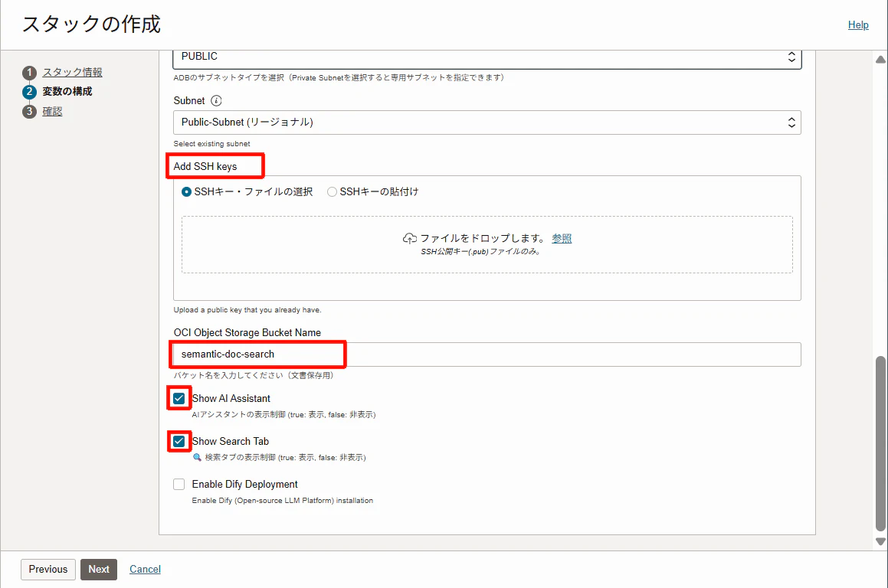Click the Add SSH keys label
The width and height of the screenshot is (888, 588).
[x=205, y=166]
